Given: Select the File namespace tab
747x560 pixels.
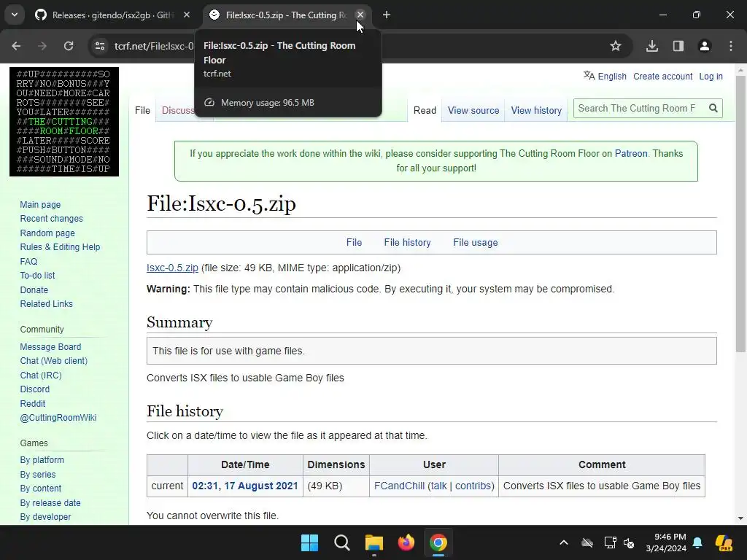Looking at the screenshot, I should (142, 111).
